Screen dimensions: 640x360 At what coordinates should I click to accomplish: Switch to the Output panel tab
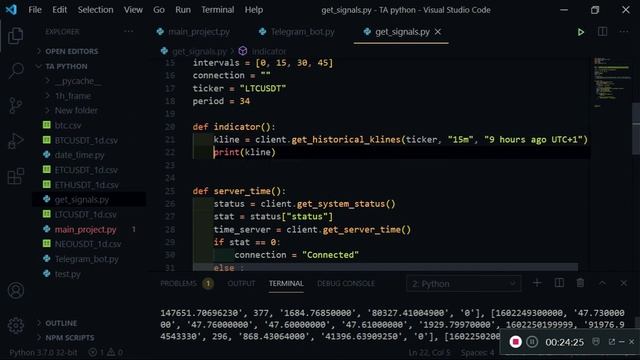coord(241,283)
